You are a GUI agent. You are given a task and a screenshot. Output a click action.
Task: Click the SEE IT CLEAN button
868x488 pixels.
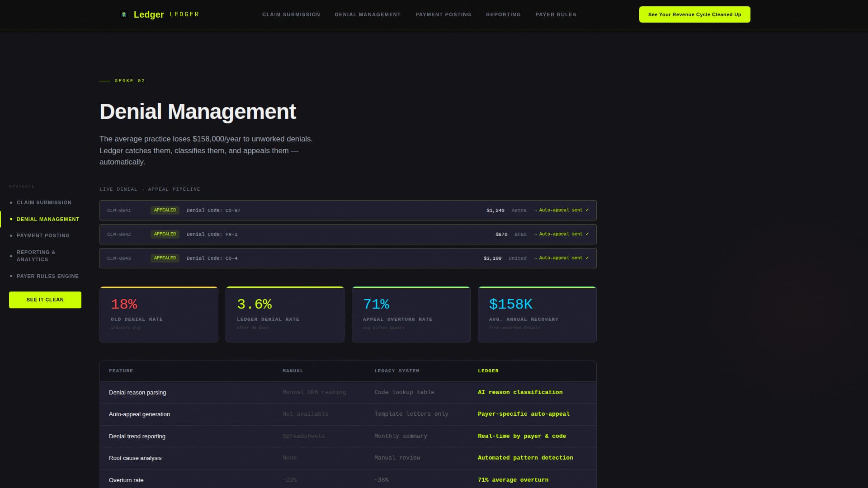[45, 300]
